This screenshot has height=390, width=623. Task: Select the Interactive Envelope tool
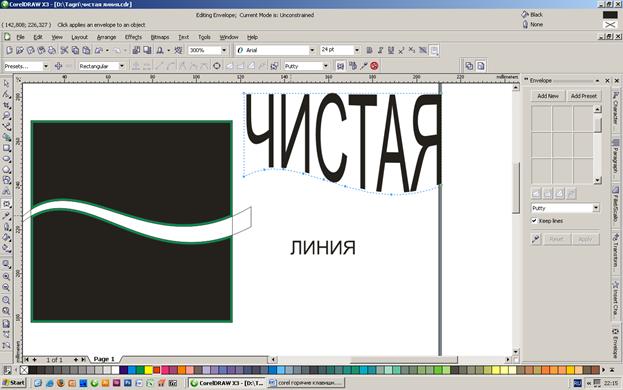coord(6,204)
